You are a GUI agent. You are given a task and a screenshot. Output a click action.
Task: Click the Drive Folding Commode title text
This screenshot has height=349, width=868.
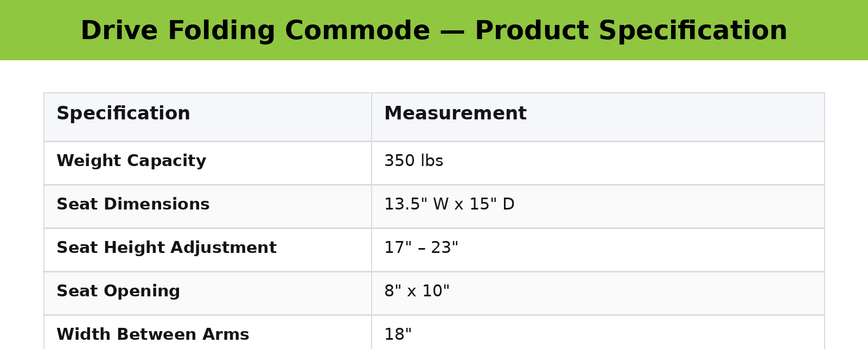[x=255, y=31]
